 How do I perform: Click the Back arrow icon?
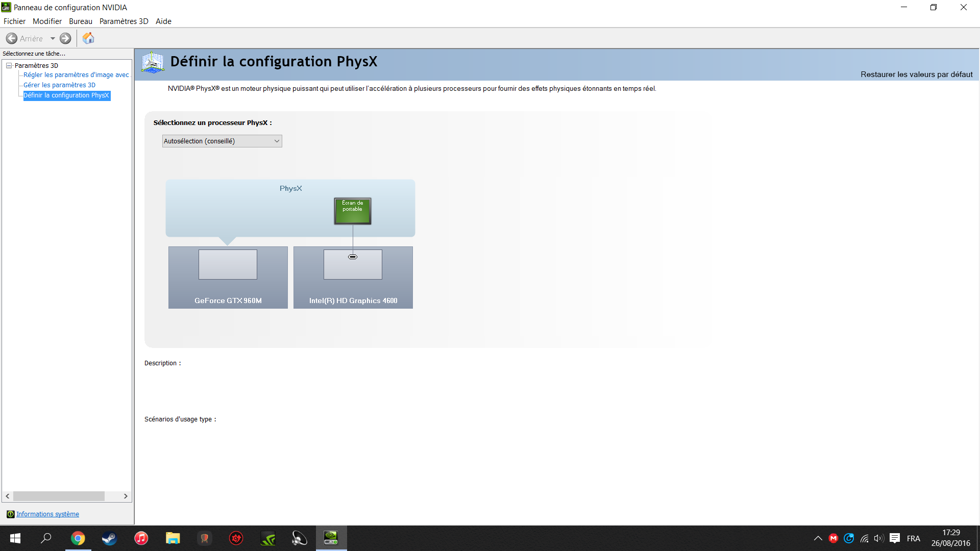coord(11,38)
